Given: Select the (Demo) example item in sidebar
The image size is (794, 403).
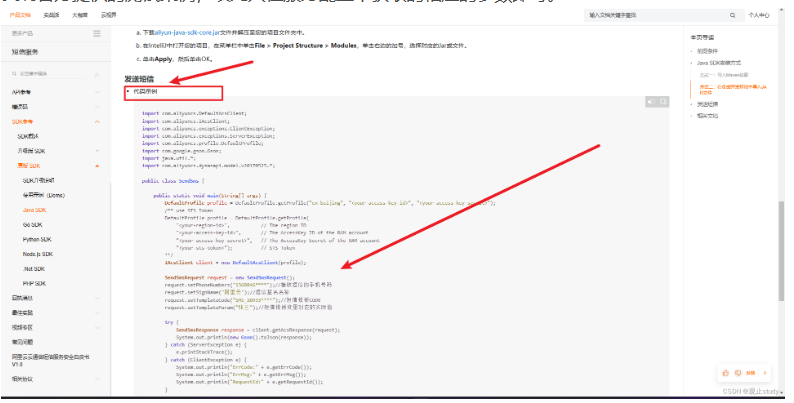Looking at the screenshot, I should [44, 195].
